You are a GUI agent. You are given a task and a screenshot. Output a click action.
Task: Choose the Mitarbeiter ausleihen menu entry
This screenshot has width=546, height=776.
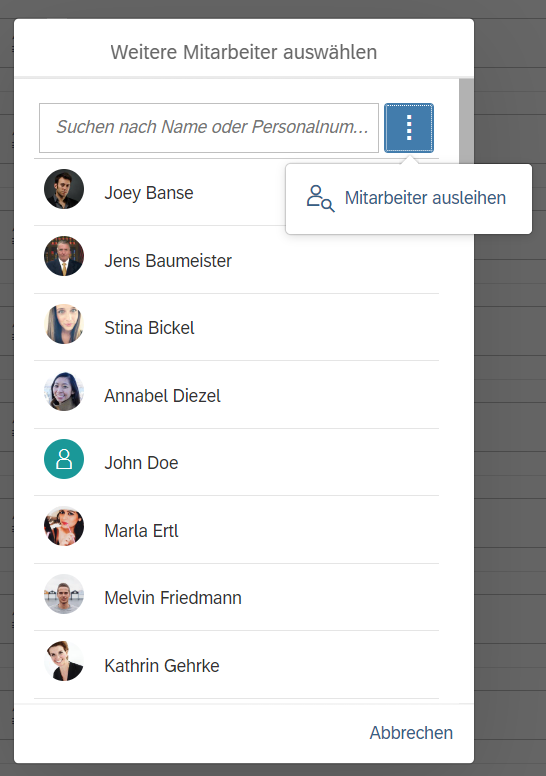[409, 198]
